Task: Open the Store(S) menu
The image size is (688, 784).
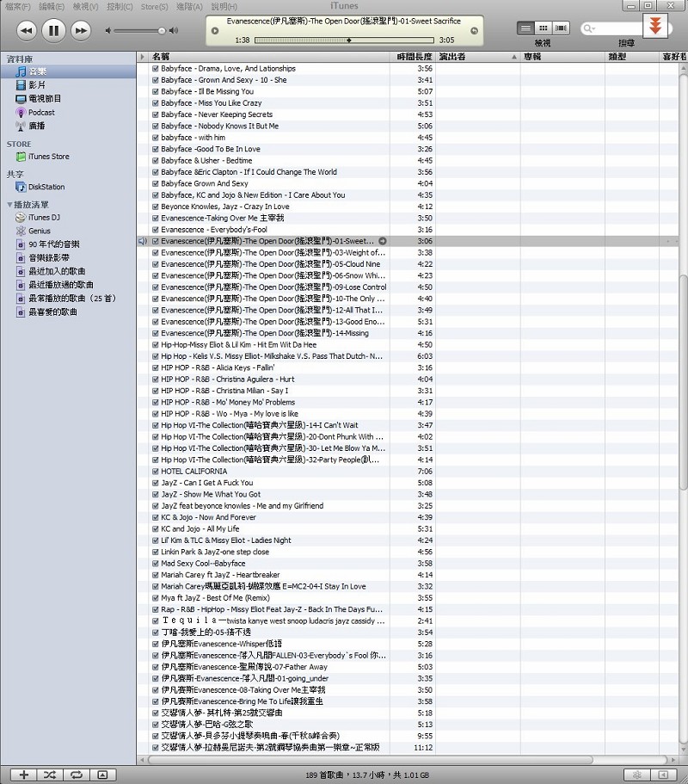Action: click(155, 7)
